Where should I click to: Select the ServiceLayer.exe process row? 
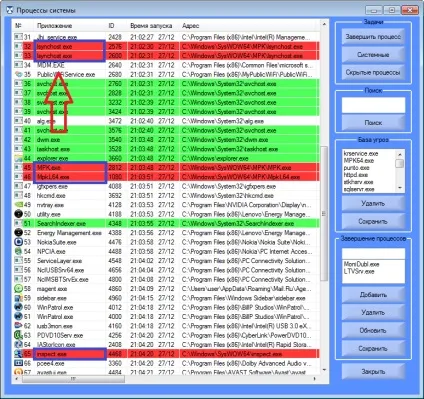(x=166, y=261)
